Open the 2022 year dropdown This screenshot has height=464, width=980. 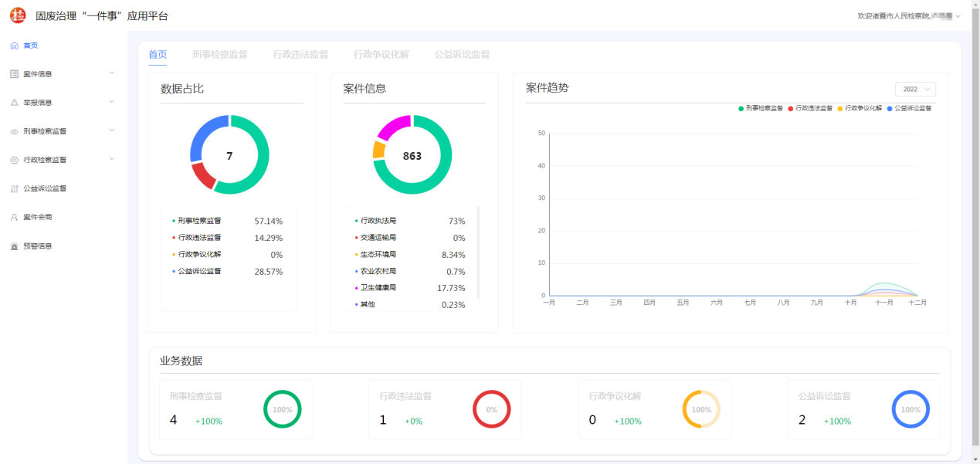coord(915,90)
